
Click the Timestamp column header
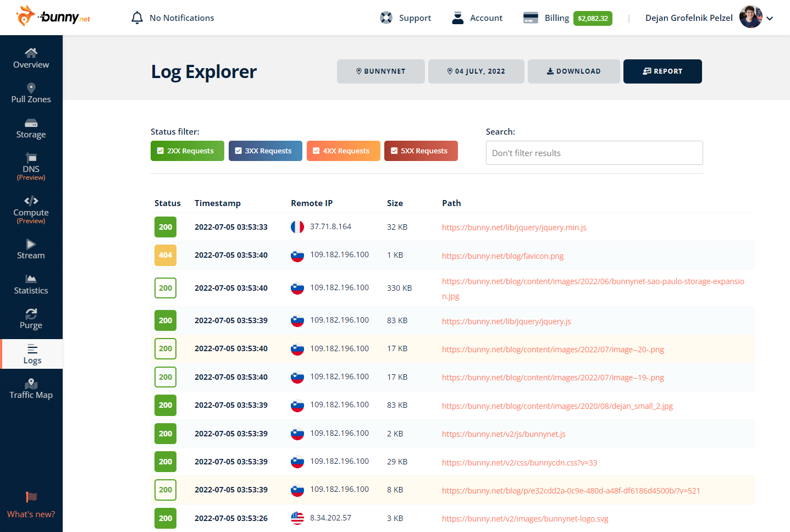point(218,203)
